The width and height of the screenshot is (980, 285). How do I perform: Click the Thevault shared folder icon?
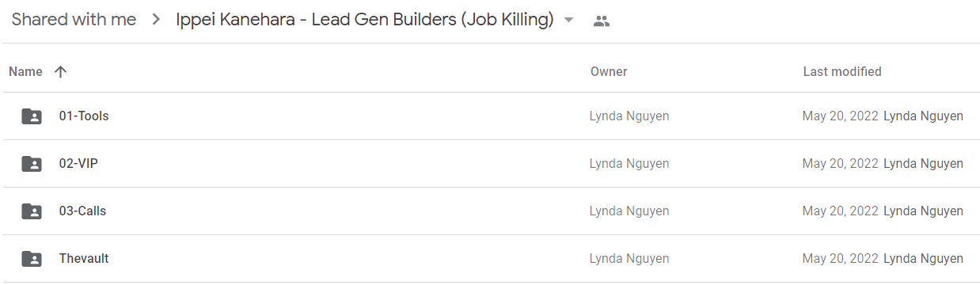tap(32, 259)
